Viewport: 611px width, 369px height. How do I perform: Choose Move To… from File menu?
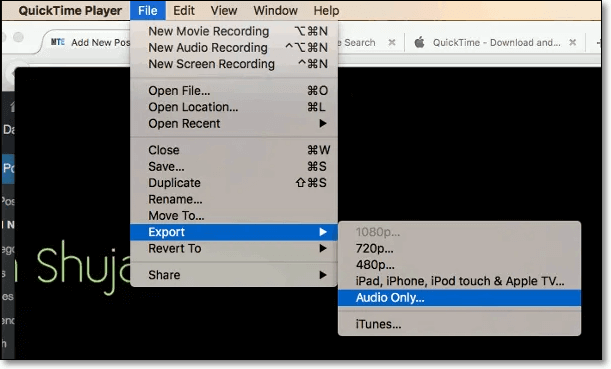[234, 215]
